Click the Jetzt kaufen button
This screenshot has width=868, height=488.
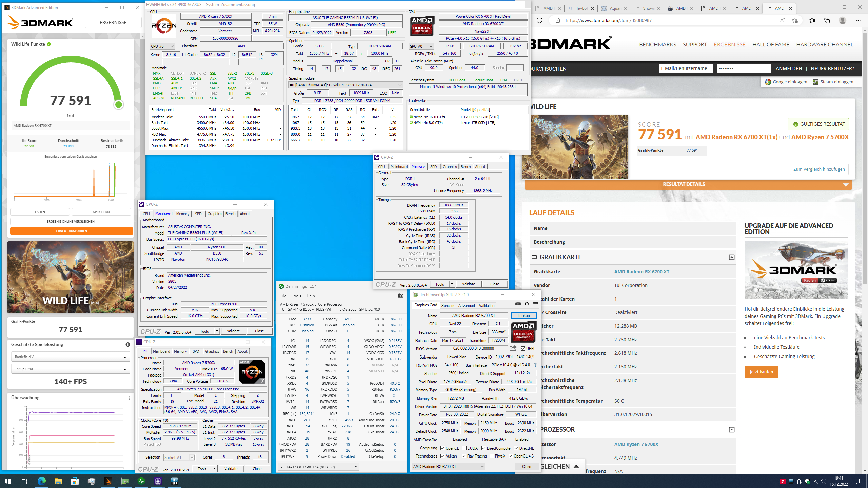pos(762,372)
